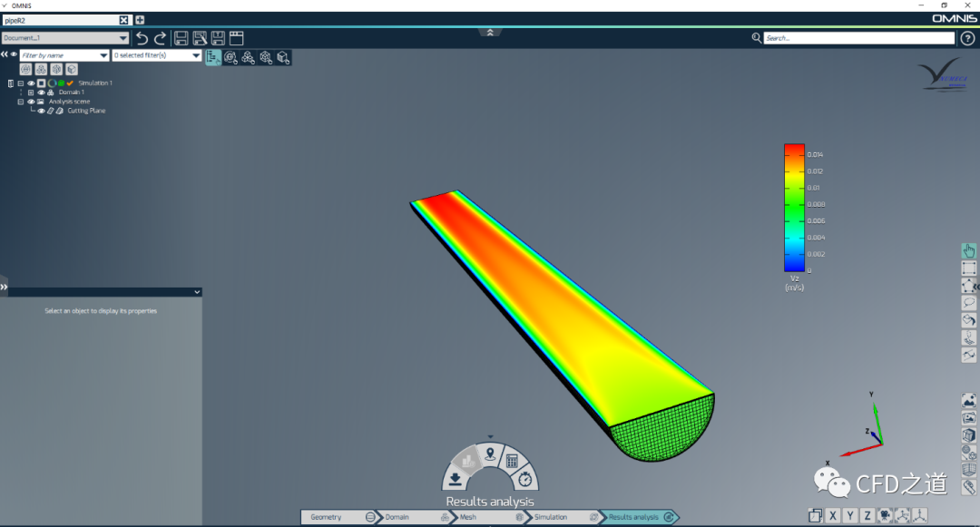This screenshot has height=527, width=980.
Task: Open the Filter by name dropdown
Action: (x=64, y=55)
